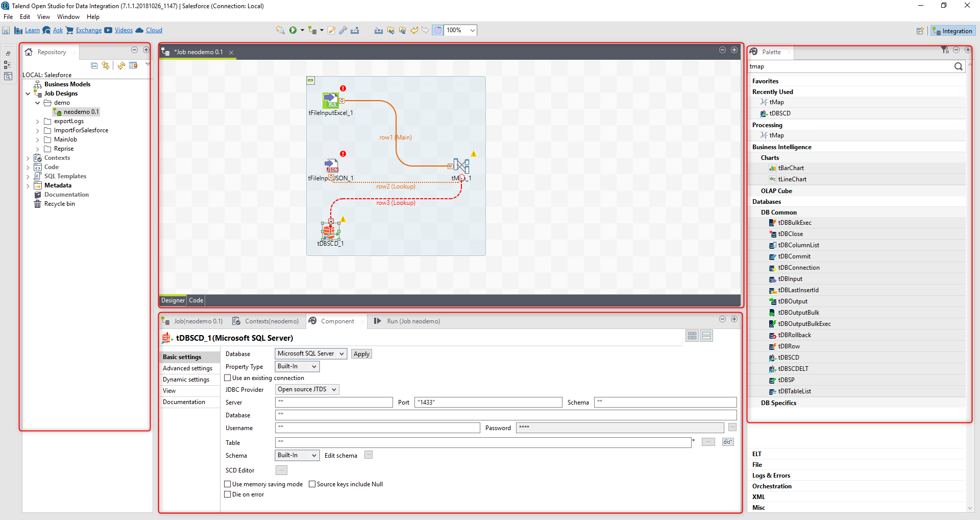Click tDBSCD under Recently Used in Palette
980x520 pixels.
[779, 113]
